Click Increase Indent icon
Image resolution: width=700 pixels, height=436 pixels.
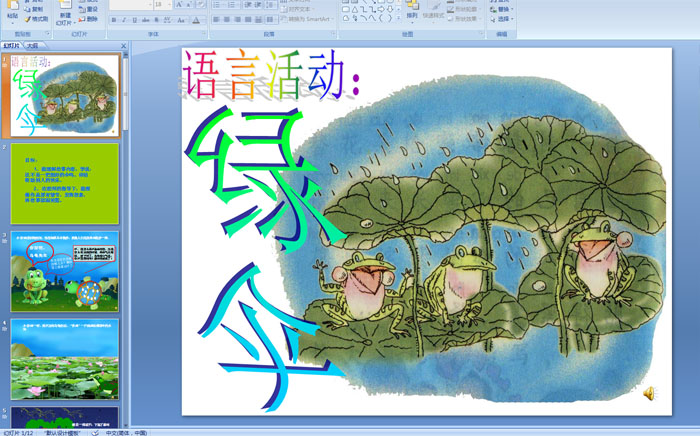click(x=258, y=5)
